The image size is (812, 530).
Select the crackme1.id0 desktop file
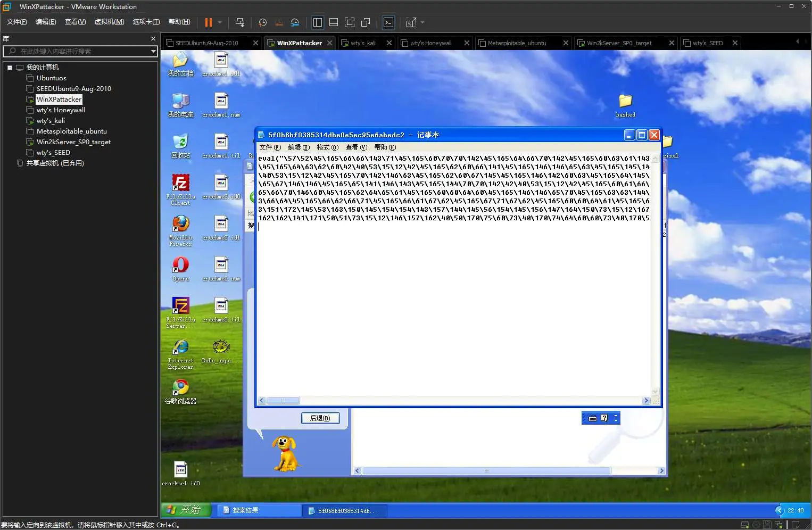[181, 474]
